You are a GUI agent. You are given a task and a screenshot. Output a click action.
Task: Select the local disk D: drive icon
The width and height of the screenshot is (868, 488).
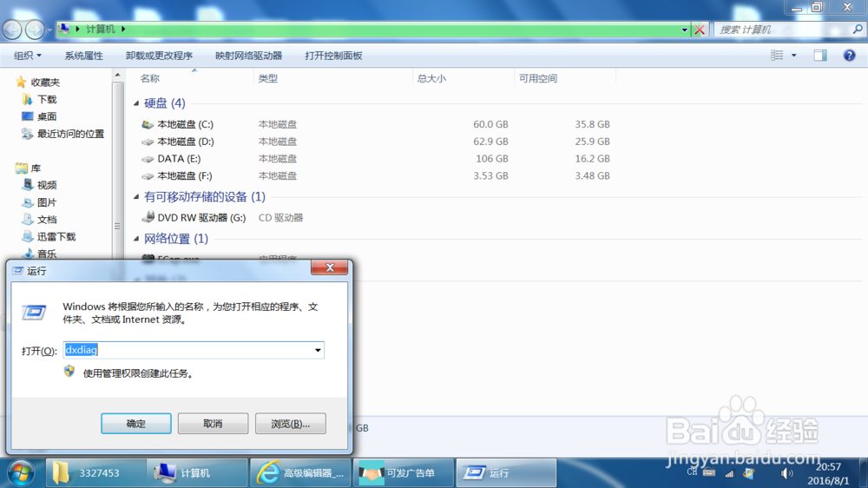148,142
